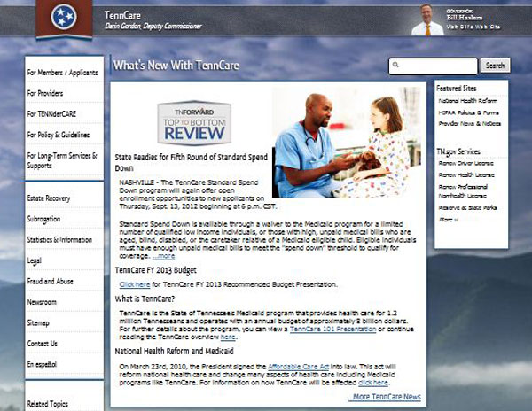Go to the Legal section
The height and width of the screenshot is (411, 532).
tap(35, 260)
